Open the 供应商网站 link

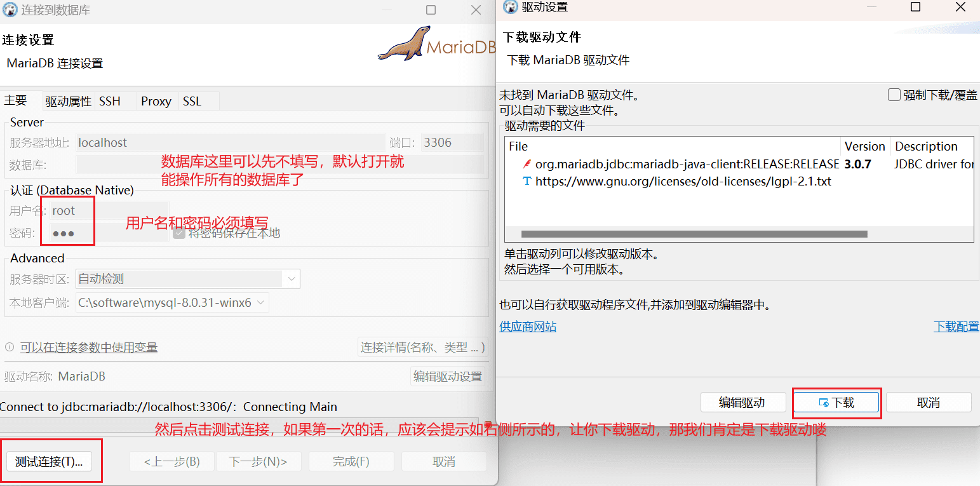tap(528, 327)
